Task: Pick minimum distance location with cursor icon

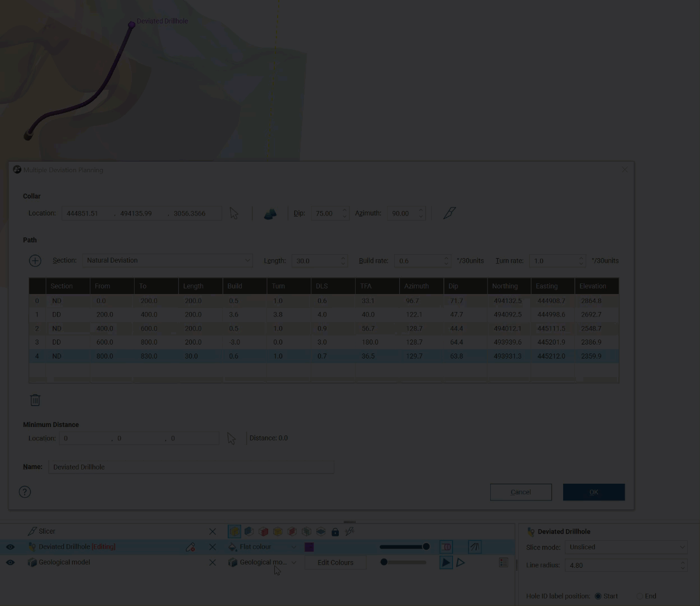Action: (231, 438)
